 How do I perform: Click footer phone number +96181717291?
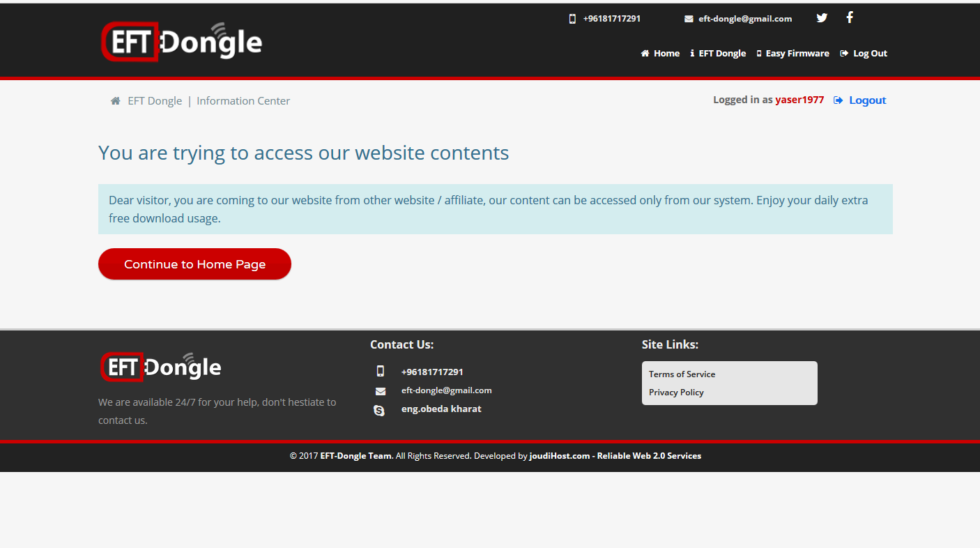coord(432,372)
